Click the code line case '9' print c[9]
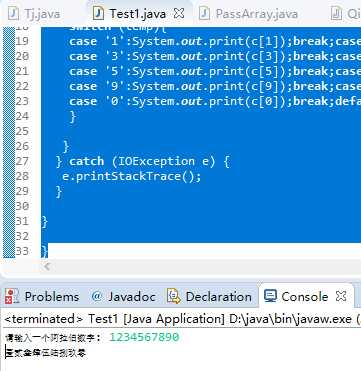361x371 pixels. (x=215, y=86)
